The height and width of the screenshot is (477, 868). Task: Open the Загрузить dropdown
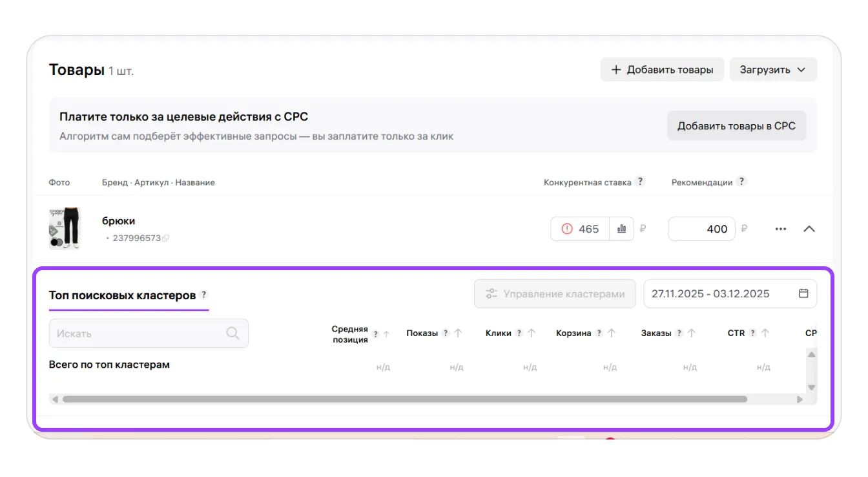click(773, 70)
